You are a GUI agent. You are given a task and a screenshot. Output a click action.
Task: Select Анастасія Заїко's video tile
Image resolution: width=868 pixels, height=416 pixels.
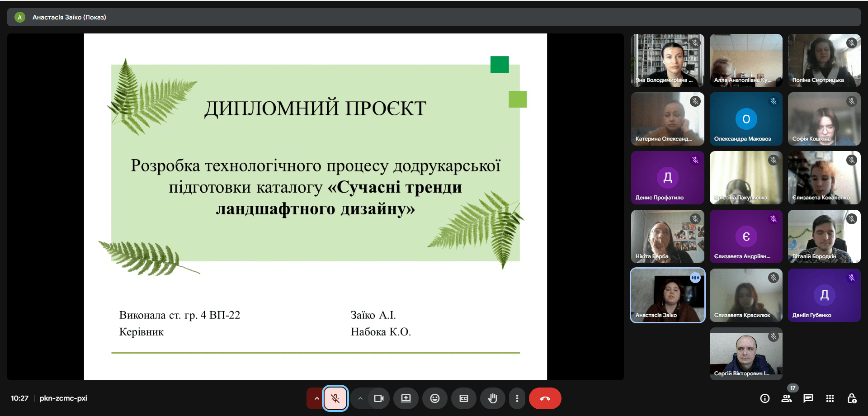pyautogui.click(x=667, y=295)
